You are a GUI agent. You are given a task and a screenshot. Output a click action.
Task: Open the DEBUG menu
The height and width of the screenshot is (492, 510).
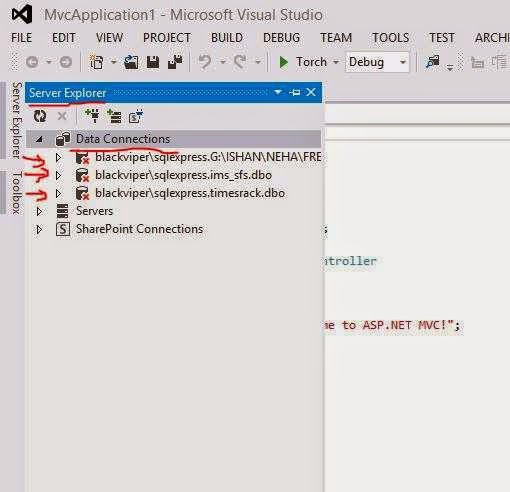point(281,38)
